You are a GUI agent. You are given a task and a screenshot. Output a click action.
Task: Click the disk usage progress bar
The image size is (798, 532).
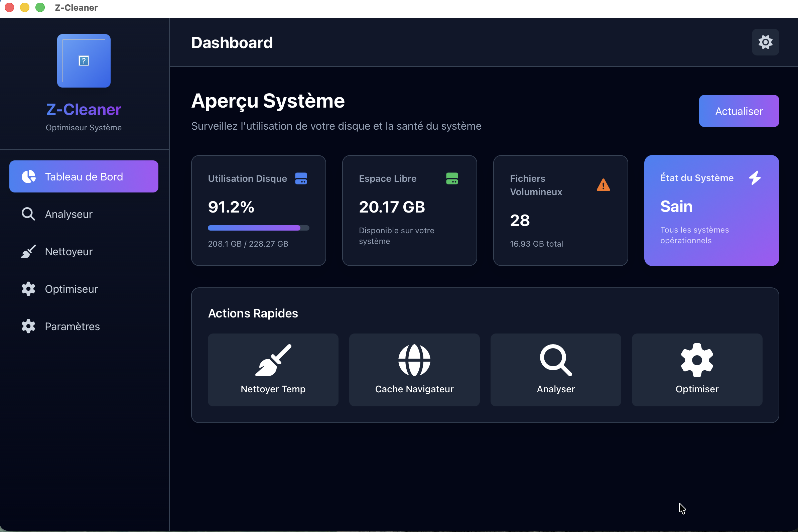[258, 228]
